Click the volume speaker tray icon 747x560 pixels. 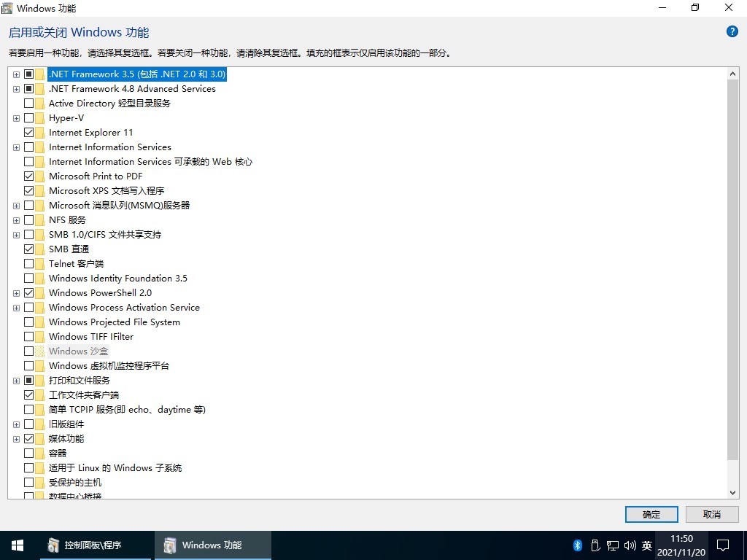tap(630, 545)
